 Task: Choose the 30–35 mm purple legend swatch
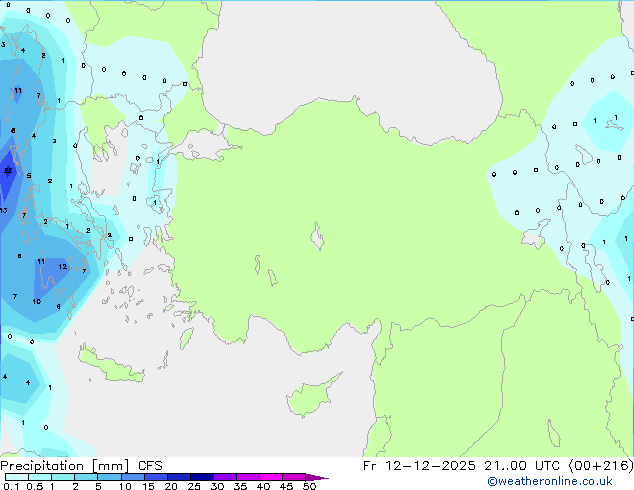pyautogui.click(x=225, y=477)
